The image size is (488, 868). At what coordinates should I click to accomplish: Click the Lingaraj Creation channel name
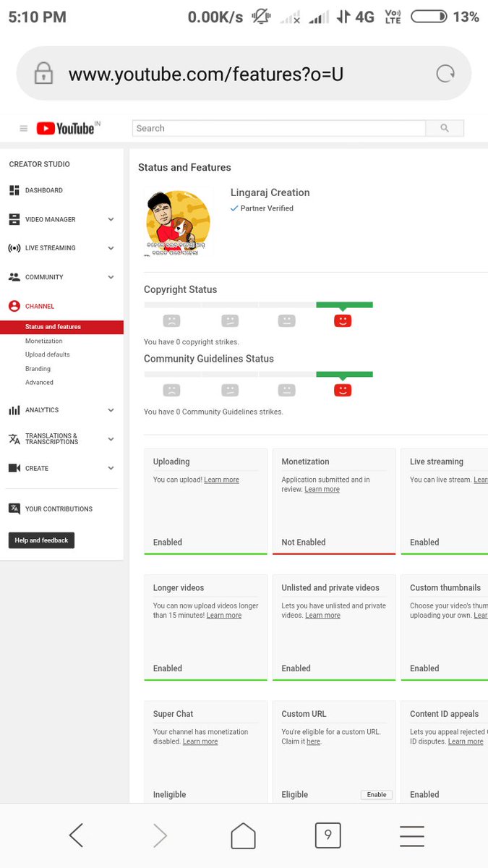click(x=270, y=192)
